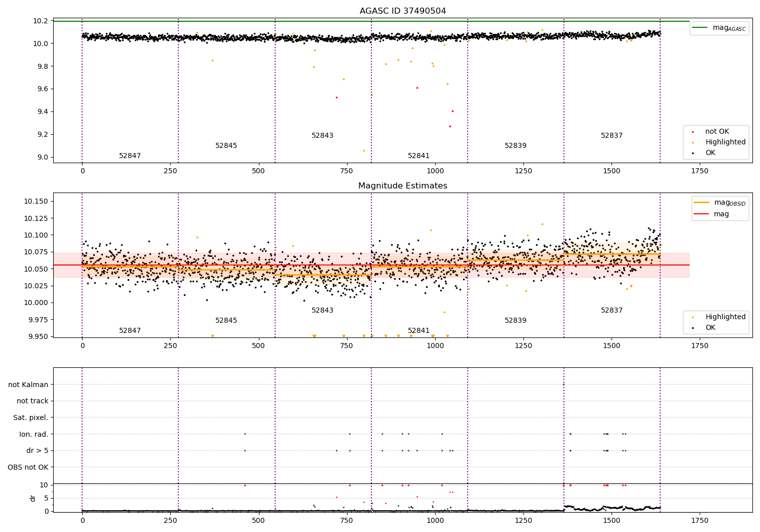Click the "not Kalman" flag row label
The image size is (760, 532).
pyautogui.click(x=28, y=385)
